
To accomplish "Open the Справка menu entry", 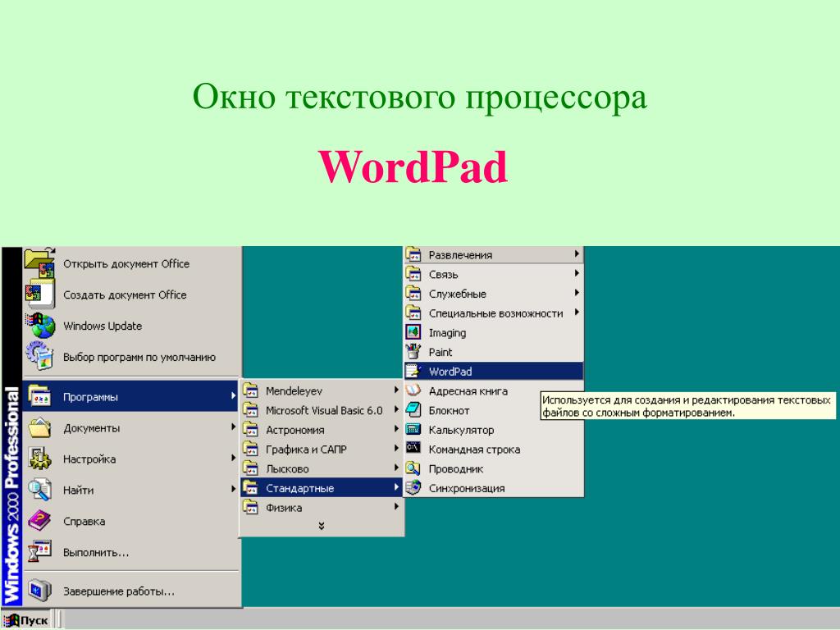I will coord(132,521).
